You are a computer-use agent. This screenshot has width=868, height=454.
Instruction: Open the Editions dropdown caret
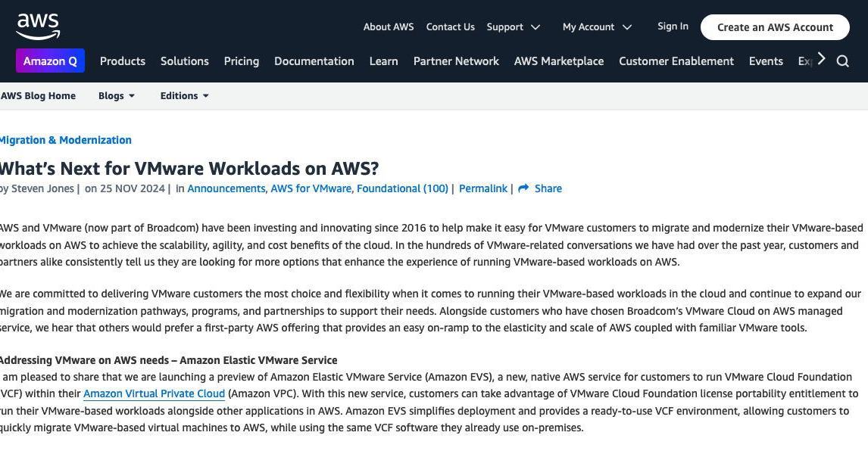pos(205,95)
